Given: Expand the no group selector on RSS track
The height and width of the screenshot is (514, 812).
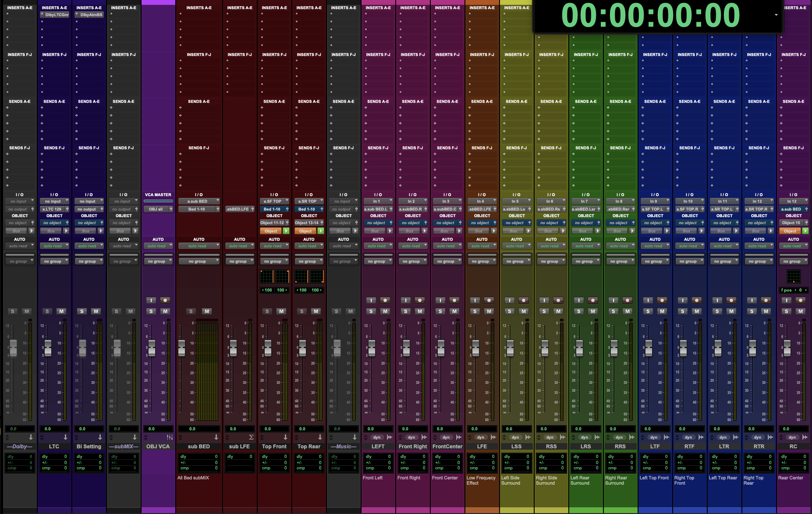Looking at the screenshot, I should click(x=551, y=261).
